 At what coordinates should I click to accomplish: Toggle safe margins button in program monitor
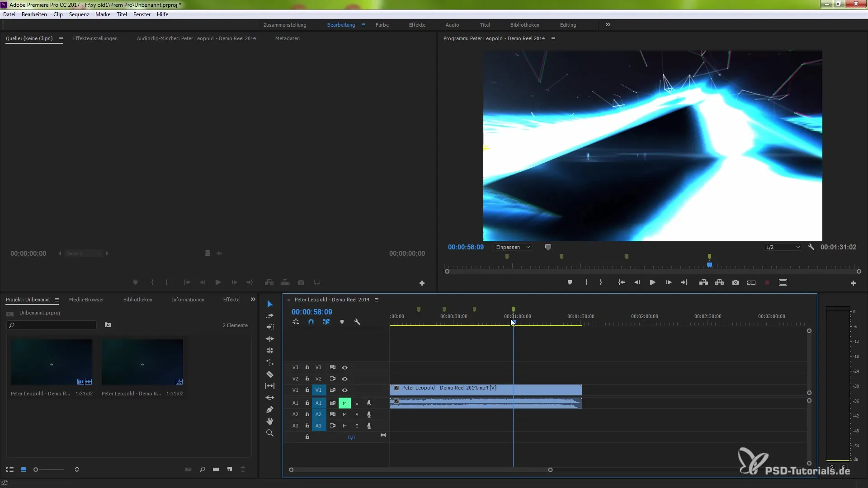coord(783,282)
